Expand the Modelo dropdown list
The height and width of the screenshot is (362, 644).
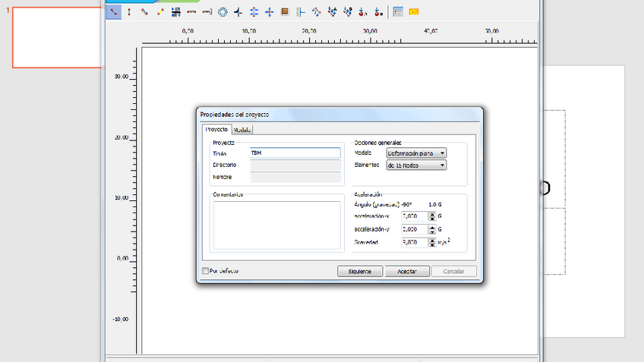click(x=442, y=153)
